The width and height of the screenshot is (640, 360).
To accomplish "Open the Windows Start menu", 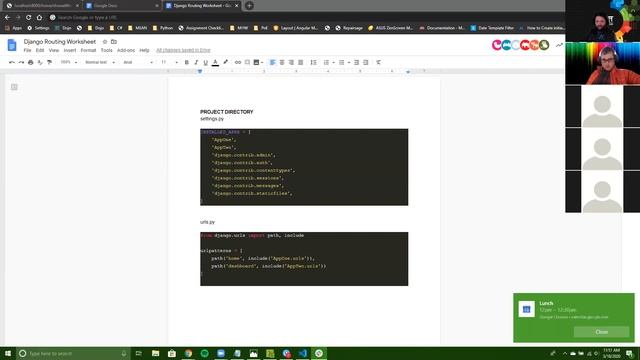I will pyautogui.click(x=8, y=353).
